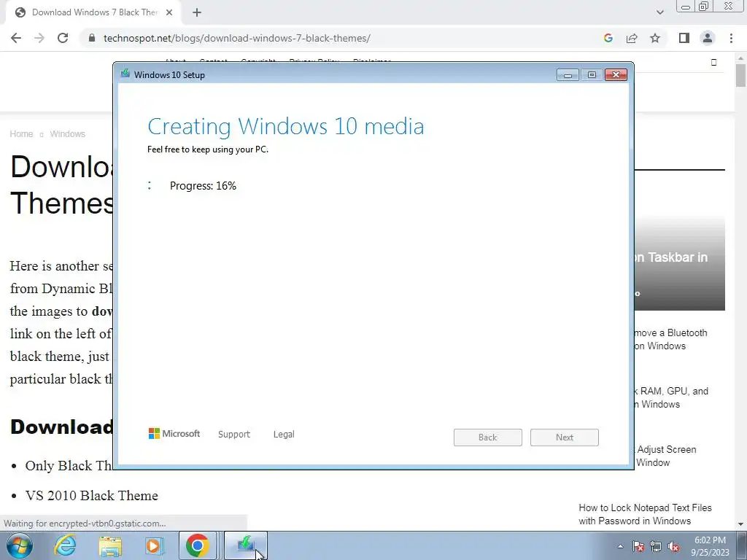
Task: Open Legal link in Setup
Action: (284, 435)
